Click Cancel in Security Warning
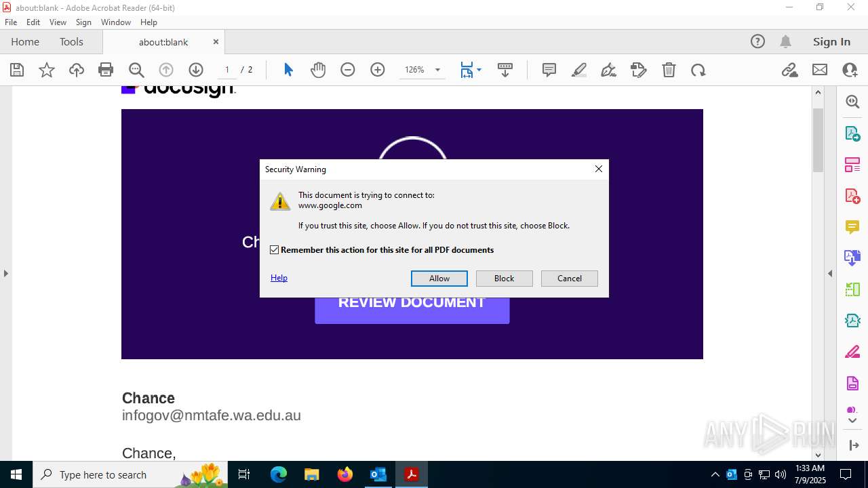 click(x=570, y=279)
